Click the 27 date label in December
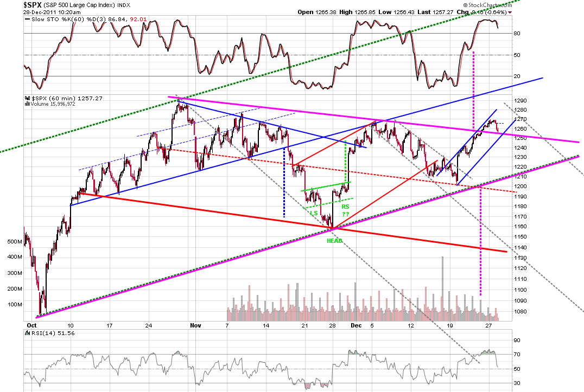 pos(488,326)
